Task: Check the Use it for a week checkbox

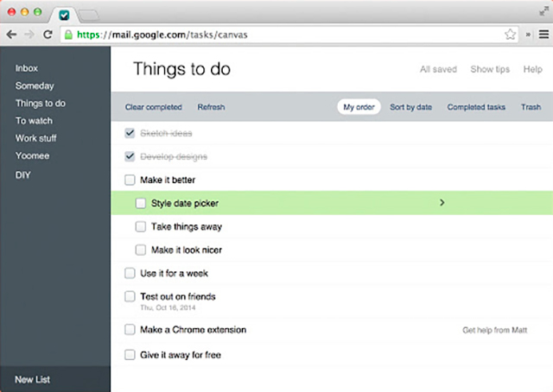Action: point(130,273)
